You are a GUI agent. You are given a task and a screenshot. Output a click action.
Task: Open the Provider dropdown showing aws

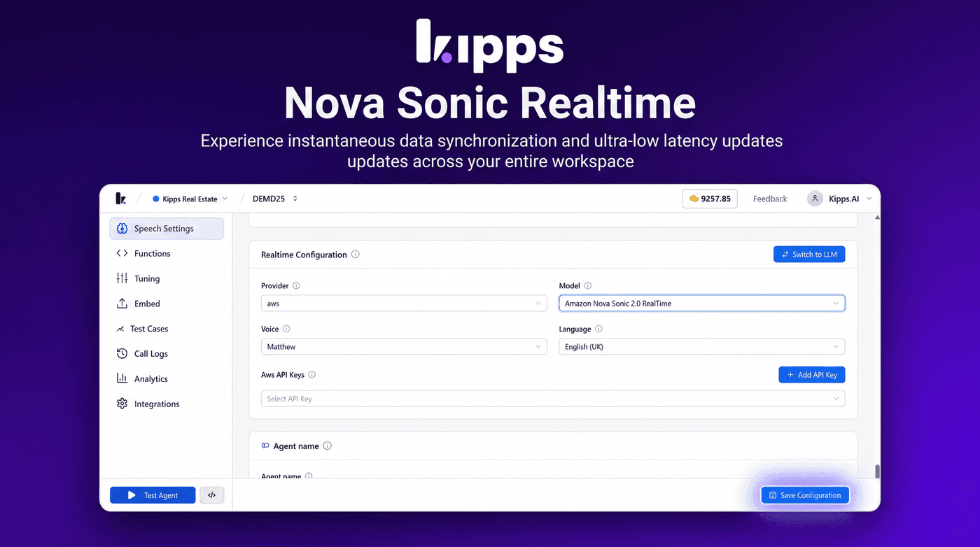[x=404, y=304]
